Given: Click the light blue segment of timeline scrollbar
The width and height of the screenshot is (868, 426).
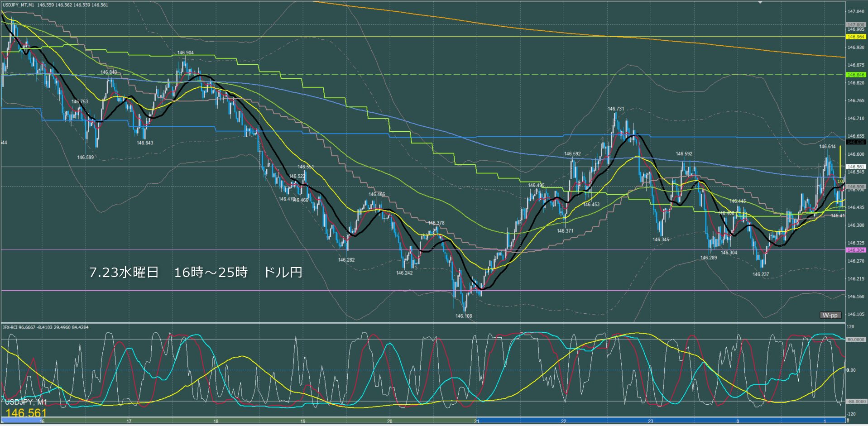Looking at the screenshot, I should [x=22, y=420].
